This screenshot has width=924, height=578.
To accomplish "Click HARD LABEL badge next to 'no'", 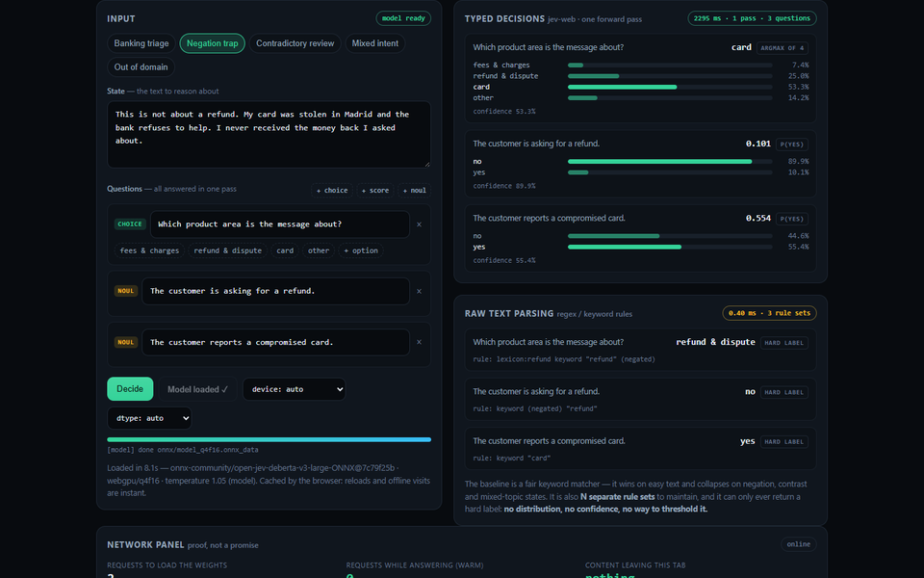I will point(783,392).
